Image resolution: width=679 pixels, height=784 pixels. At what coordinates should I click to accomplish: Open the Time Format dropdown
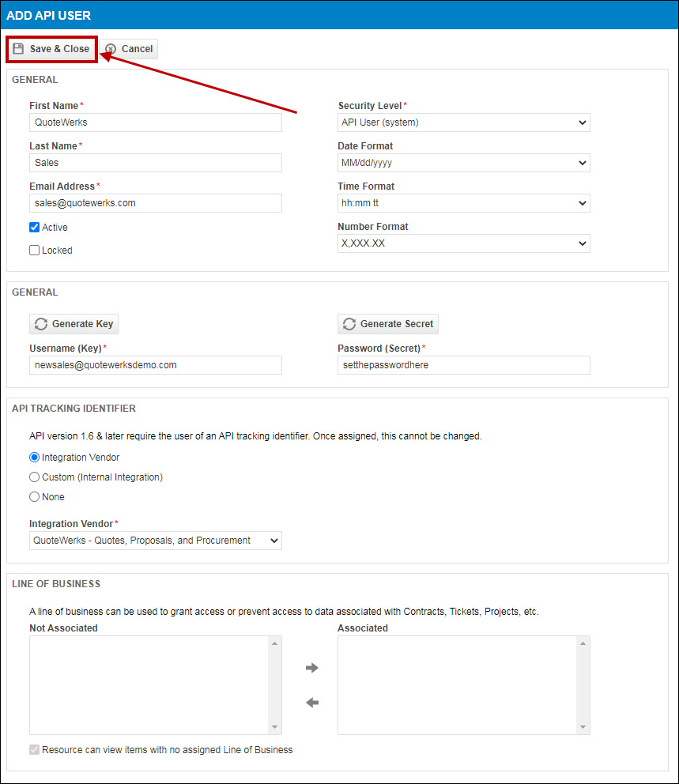(x=463, y=203)
